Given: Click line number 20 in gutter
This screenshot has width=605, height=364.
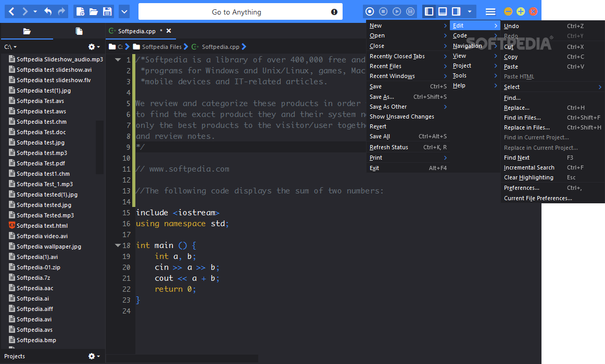Looking at the screenshot, I should pos(126,267).
